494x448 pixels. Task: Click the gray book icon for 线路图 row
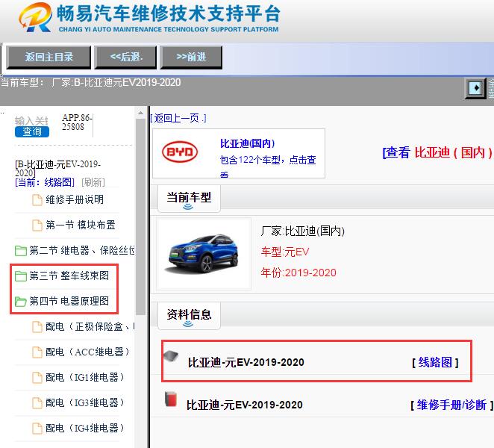click(x=171, y=357)
